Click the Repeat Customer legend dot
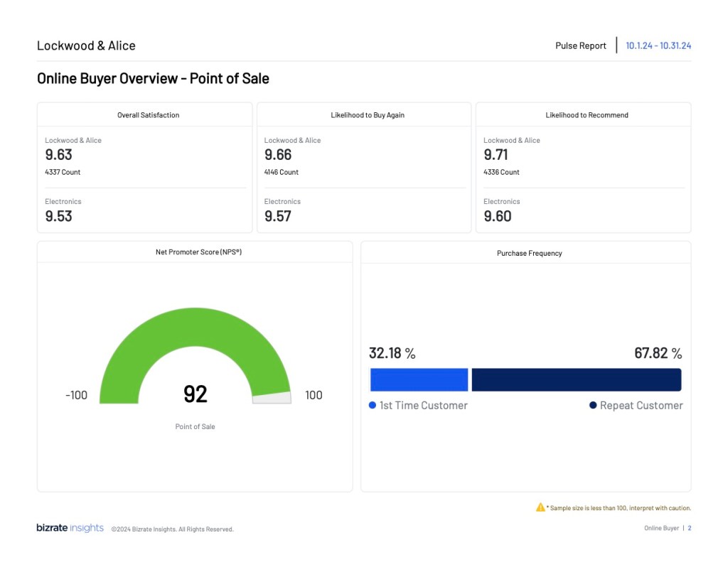 coord(593,405)
